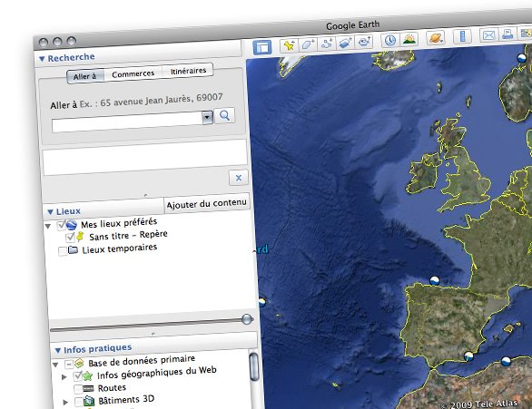Switch to the Itinéraires tab
The image size is (532, 409).
tap(188, 71)
